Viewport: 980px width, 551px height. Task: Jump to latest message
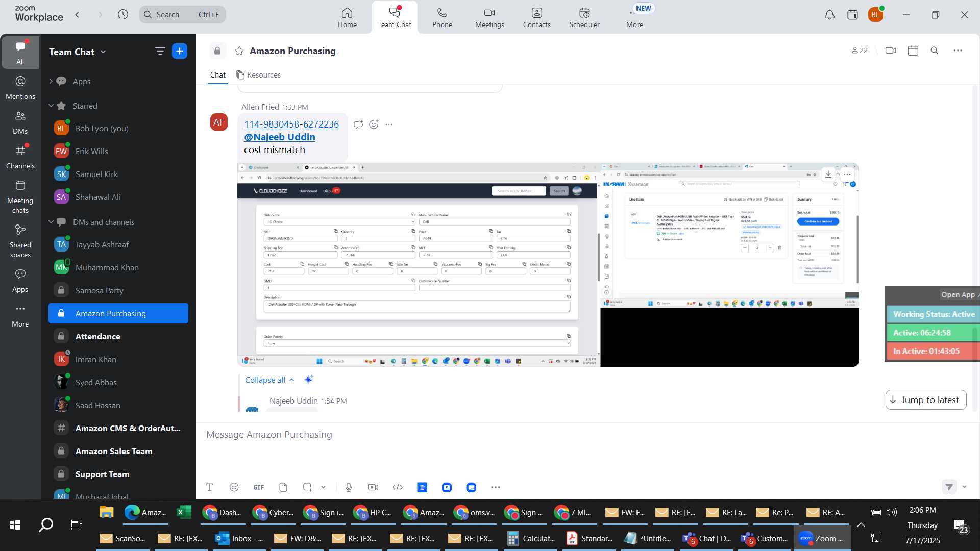coord(926,400)
